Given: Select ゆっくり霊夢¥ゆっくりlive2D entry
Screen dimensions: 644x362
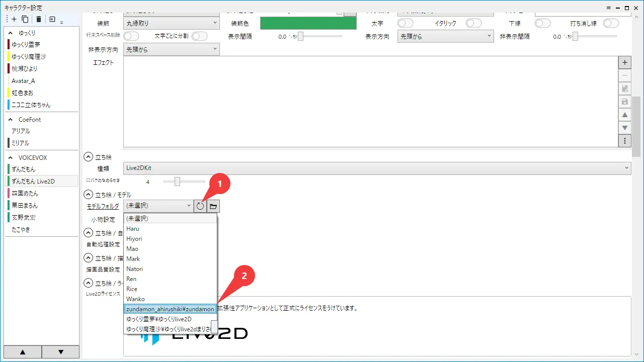Looking at the screenshot, I should tap(168, 319).
